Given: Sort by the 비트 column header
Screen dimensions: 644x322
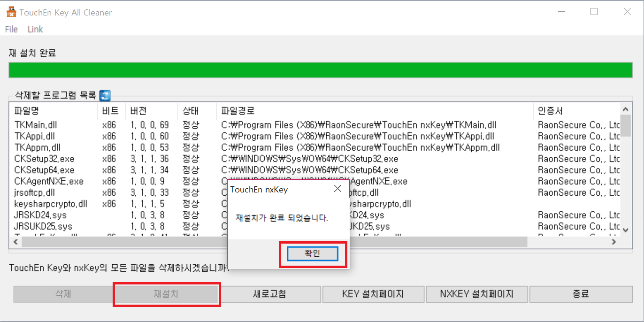Looking at the screenshot, I should pyautogui.click(x=112, y=111).
